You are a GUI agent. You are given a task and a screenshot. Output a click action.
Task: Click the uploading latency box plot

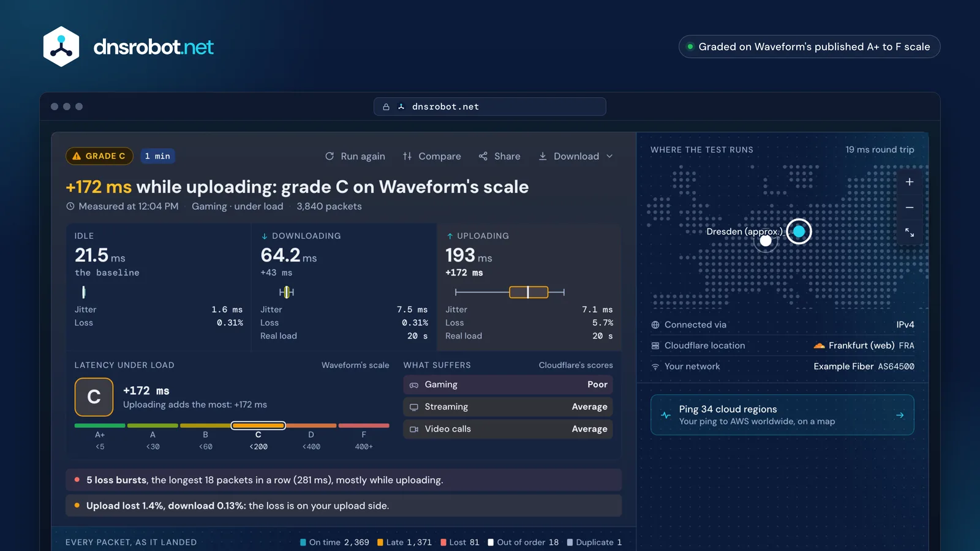510,292
